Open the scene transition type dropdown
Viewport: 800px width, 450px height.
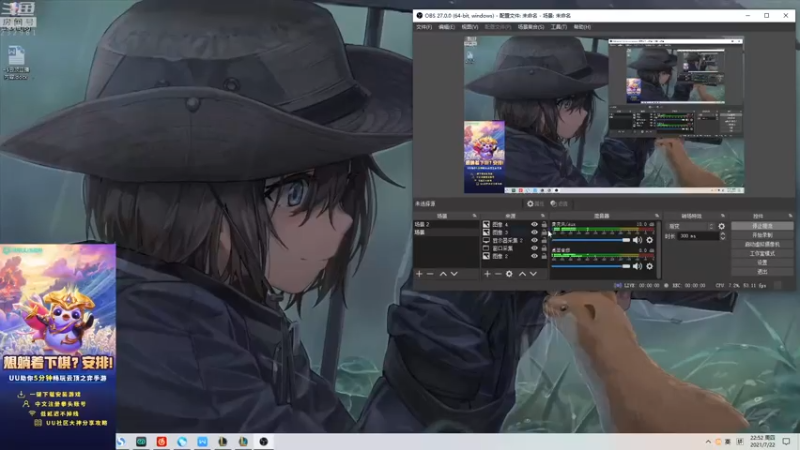(691, 226)
